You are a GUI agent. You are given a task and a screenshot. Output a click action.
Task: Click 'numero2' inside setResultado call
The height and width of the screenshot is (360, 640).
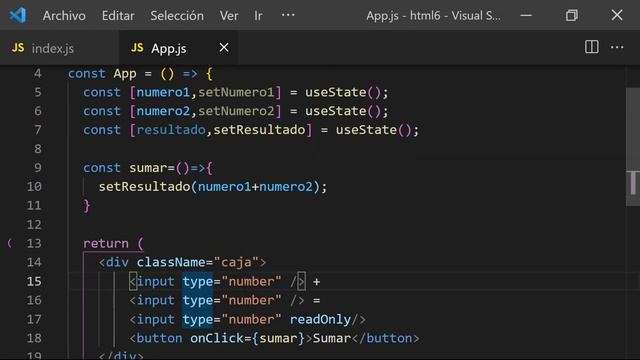(x=286, y=187)
